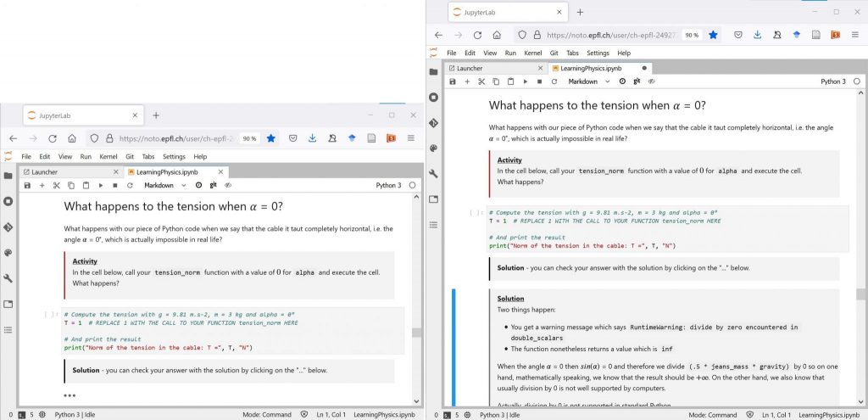The image size is (868, 420).
Task: Click the vertical scrollbar of the right notebook
Action: 861,294
